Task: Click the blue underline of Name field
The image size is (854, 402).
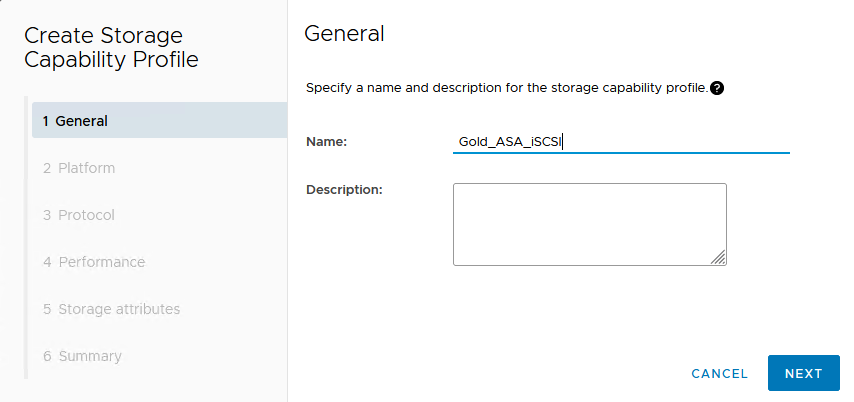Action: click(x=621, y=154)
